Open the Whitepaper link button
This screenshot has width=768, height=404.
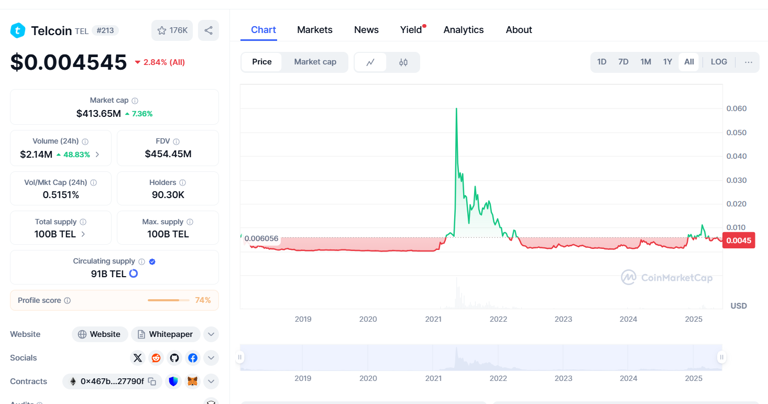point(166,334)
